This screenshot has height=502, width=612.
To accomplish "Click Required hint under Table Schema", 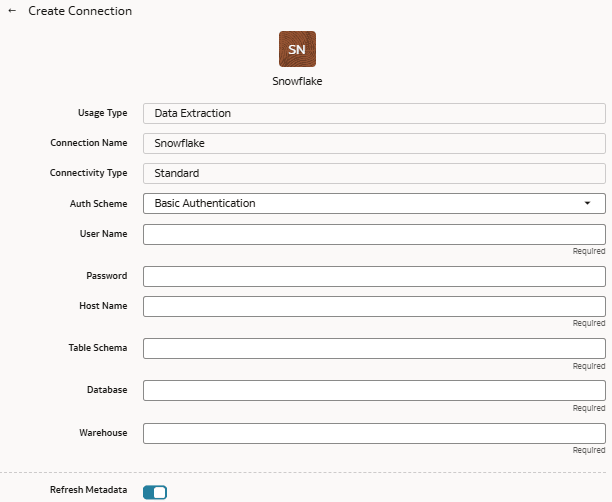I will [x=589, y=366].
